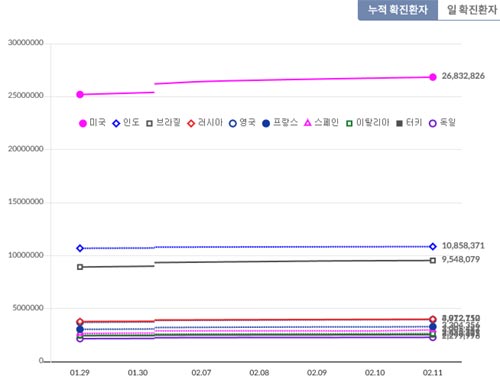The height and width of the screenshot is (383, 500).
Task: Click the 영국 hollow circle legend icon
Action: click(x=233, y=124)
